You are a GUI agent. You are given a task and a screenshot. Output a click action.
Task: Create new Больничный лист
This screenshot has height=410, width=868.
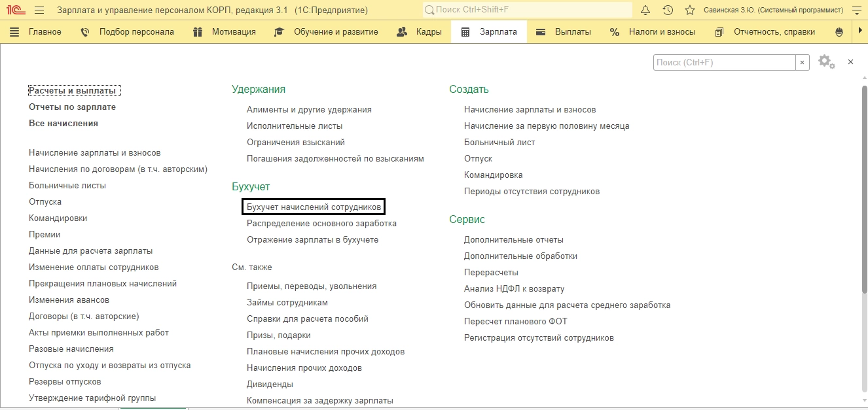click(499, 143)
